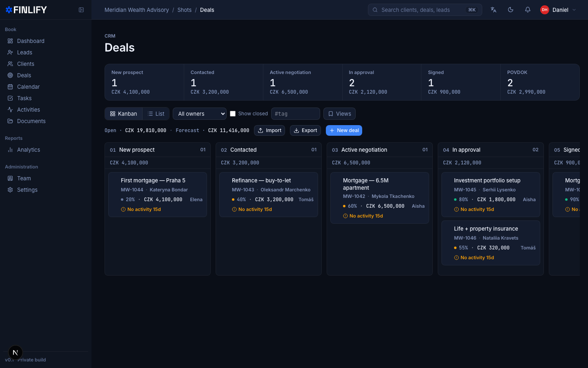Viewport: 588px width, 368px height.
Task: Open Calendar in the sidebar
Action: 46,87
